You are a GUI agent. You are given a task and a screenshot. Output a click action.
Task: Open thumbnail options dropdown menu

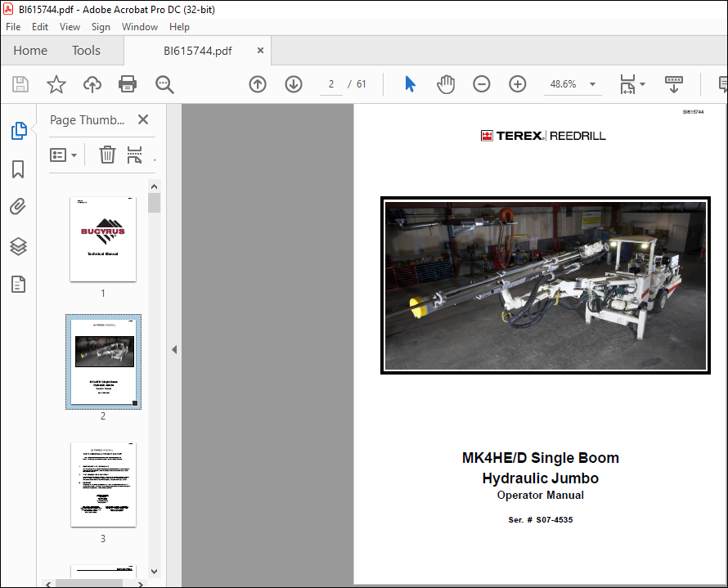64,155
